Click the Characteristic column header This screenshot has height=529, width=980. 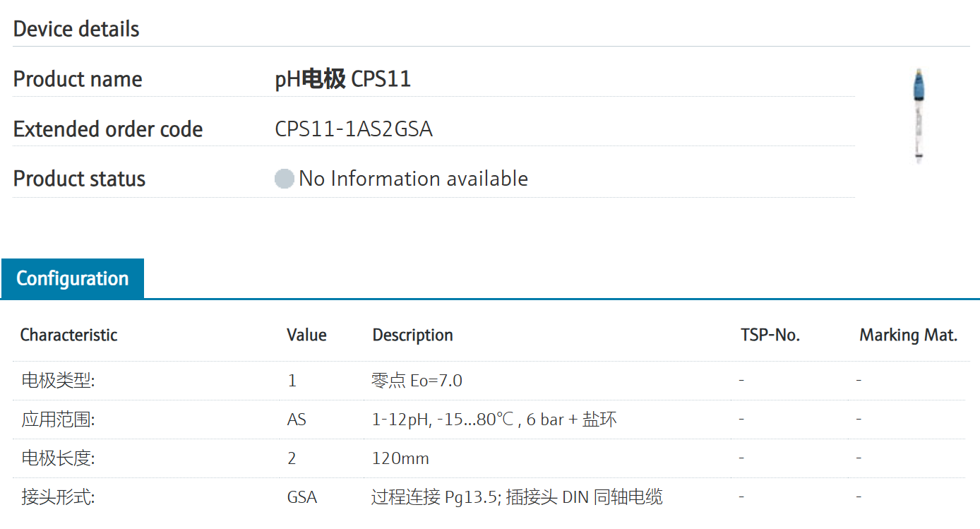click(68, 335)
